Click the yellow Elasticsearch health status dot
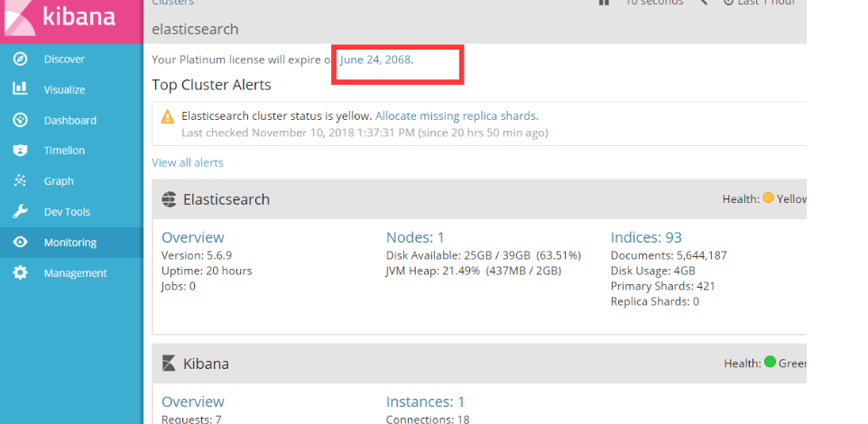The width and height of the screenshot is (868, 424). coord(768,198)
